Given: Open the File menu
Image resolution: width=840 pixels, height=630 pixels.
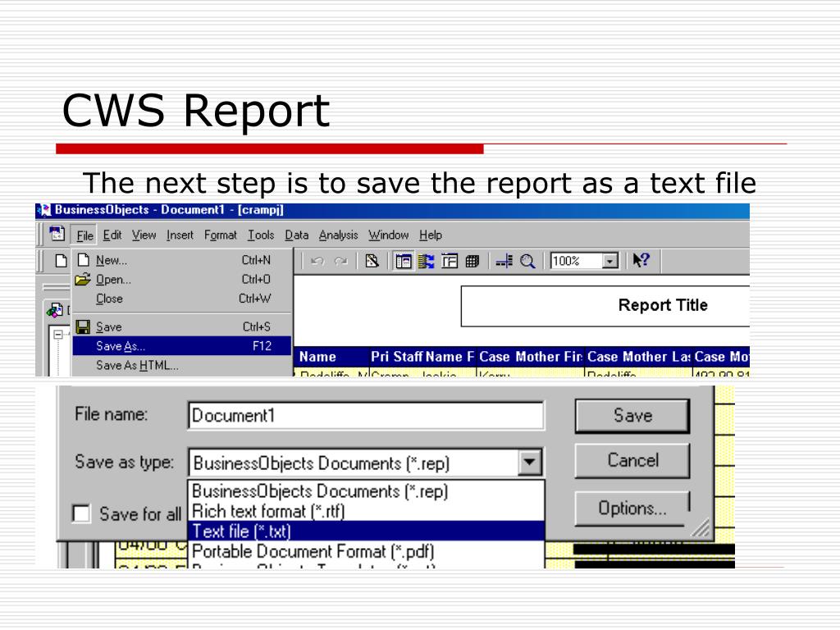Looking at the screenshot, I should pos(84,235).
